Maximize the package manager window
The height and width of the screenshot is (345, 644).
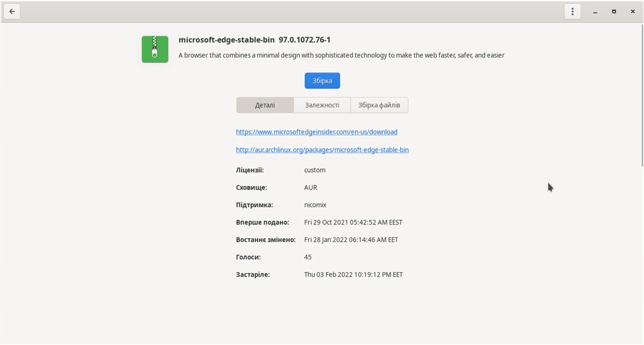(614, 12)
